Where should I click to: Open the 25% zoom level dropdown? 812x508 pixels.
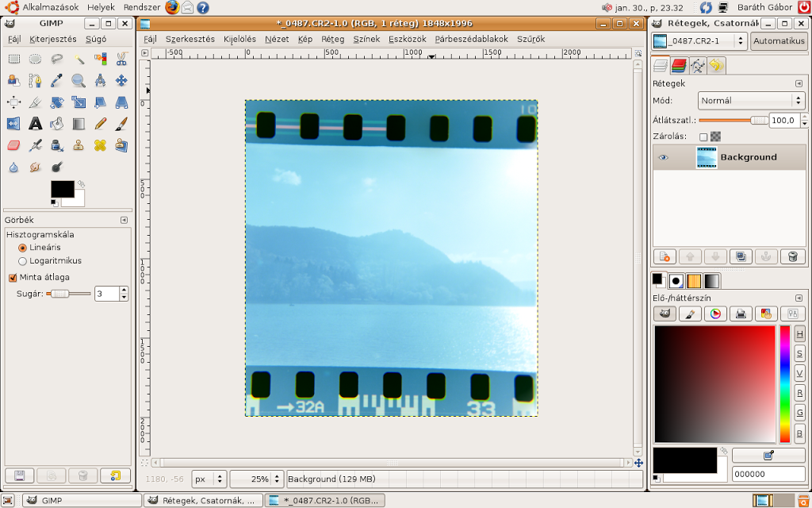[x=257, y=479]
